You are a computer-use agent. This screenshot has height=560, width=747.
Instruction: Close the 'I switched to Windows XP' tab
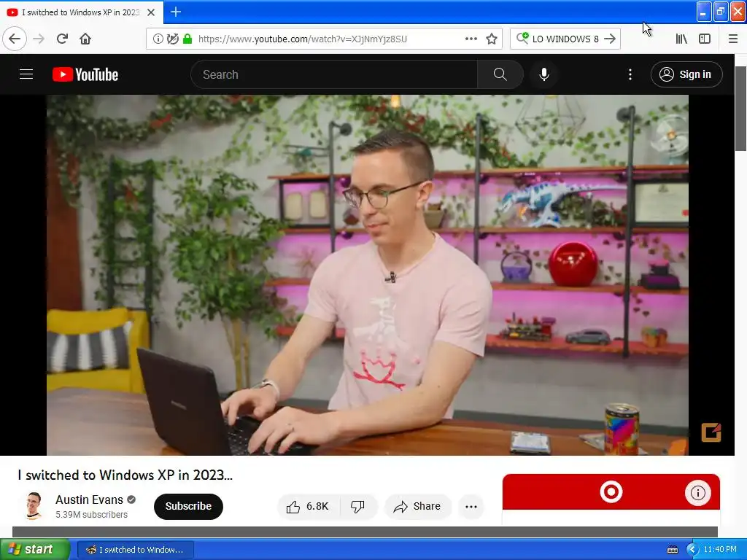(x=151, y=12)
